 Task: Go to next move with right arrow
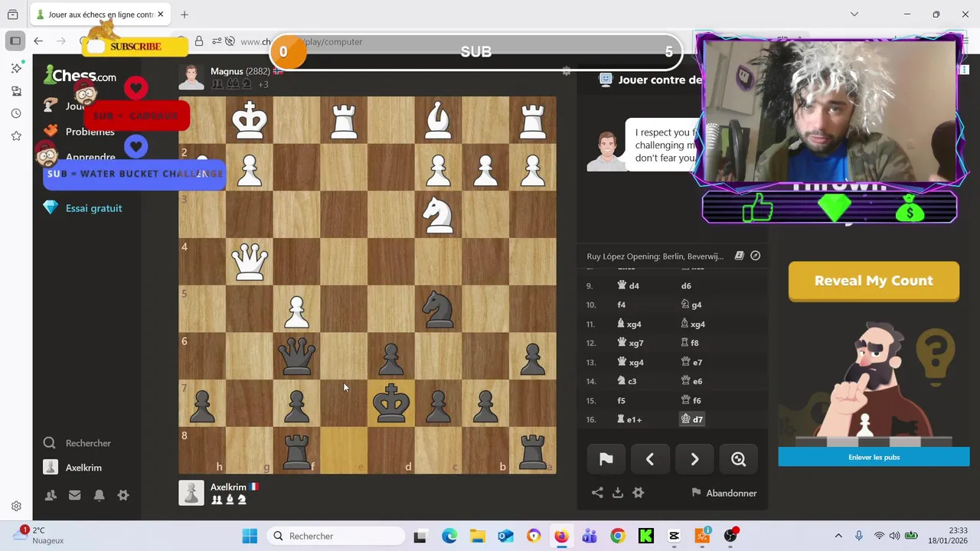coord(694,459)
